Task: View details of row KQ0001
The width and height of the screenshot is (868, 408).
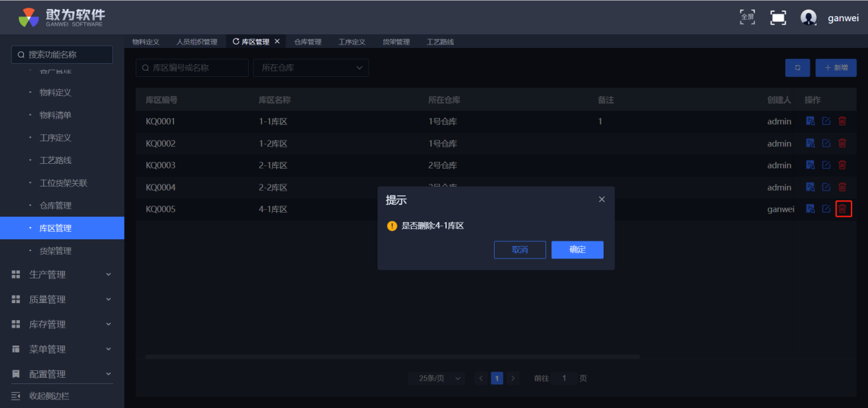Action: pos(810,121)
